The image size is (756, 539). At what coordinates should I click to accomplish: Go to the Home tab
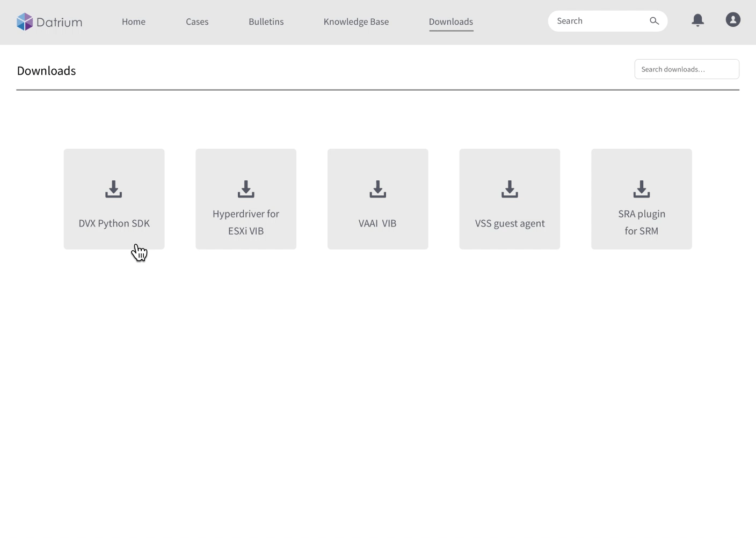pos(134,21)
